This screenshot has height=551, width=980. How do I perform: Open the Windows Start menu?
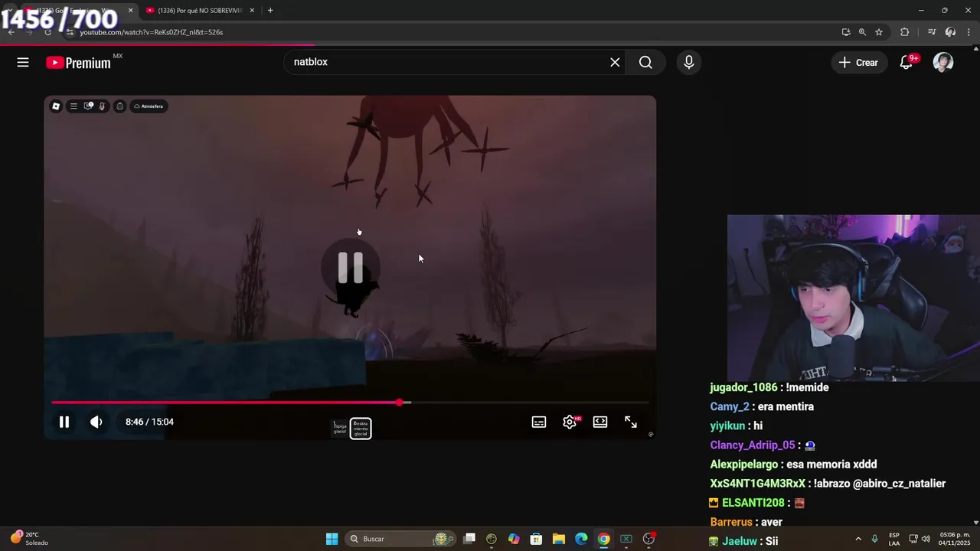[x=332, y=539]
